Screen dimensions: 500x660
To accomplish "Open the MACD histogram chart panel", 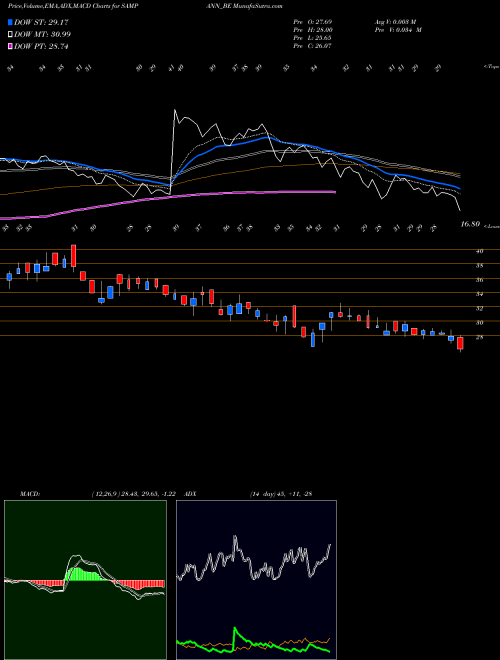I will tap(85, 580).
